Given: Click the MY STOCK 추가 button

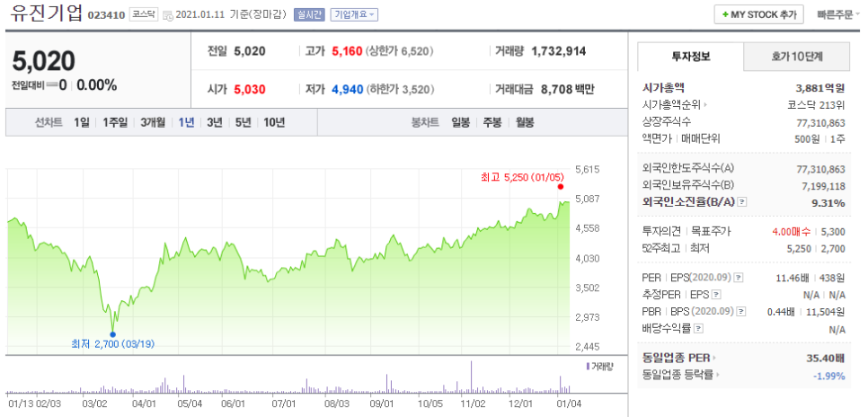Looking at the screenshot, I should point(759,15).
